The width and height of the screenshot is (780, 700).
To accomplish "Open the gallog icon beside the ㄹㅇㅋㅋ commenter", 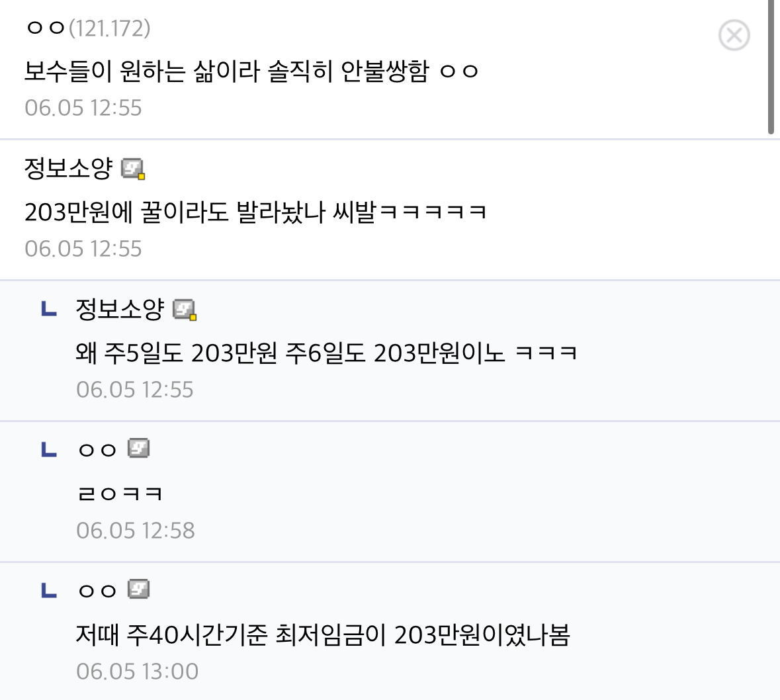I will point(138,447).
